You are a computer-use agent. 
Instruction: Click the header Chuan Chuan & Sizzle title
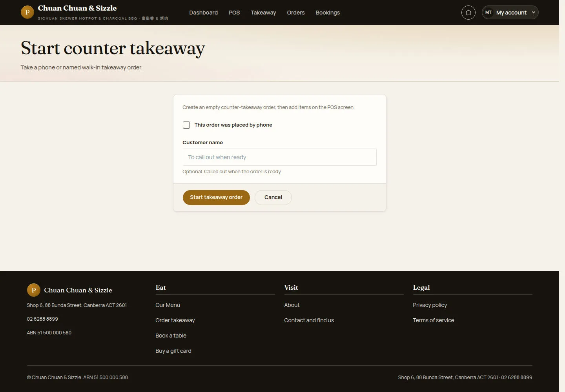click(77, 8)
